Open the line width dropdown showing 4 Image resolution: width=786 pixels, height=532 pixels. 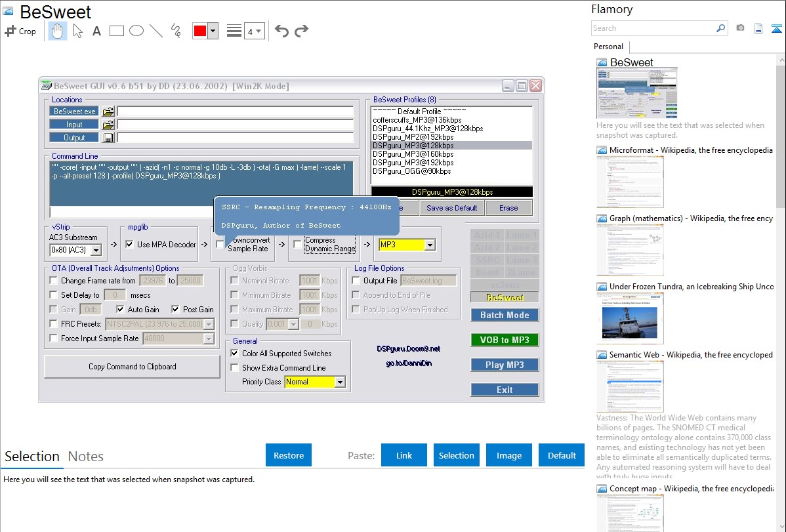pos(254,31)
